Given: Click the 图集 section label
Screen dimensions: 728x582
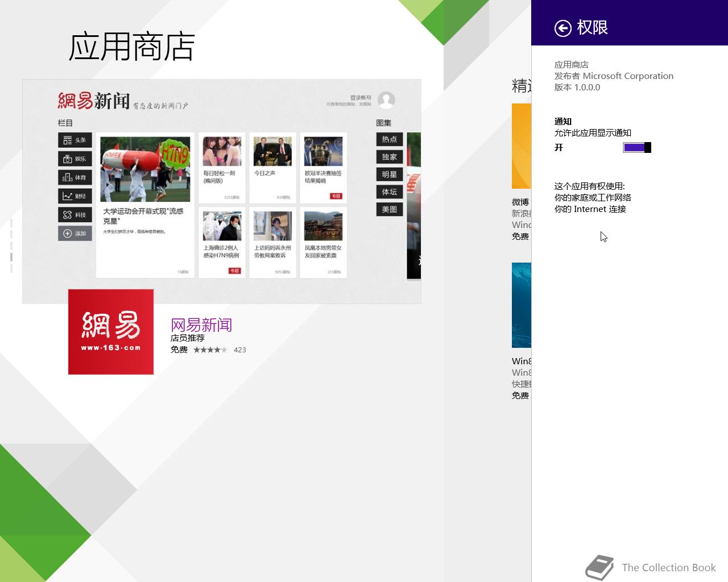Looking at the screenshot, I should click(383, 123).
